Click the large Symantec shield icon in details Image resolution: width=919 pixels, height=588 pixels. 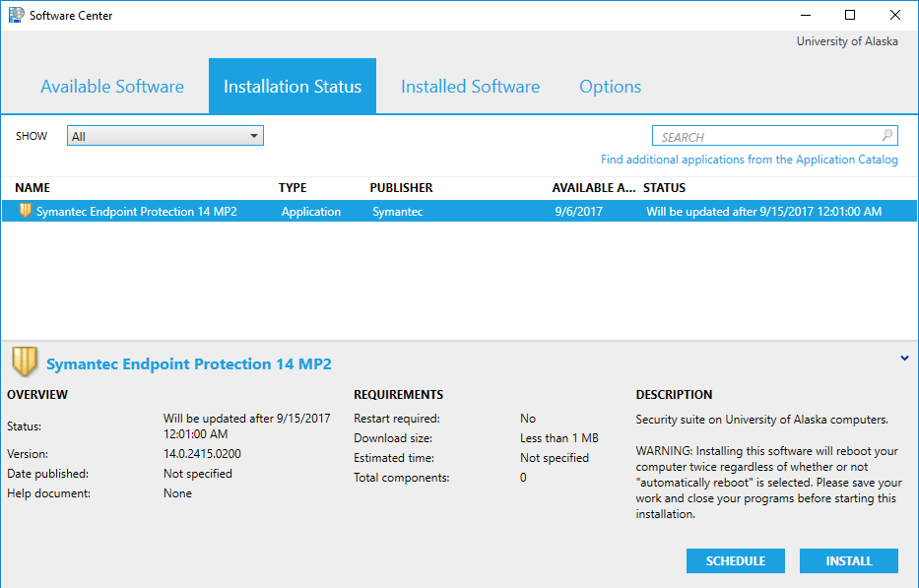pyautogui.click(x=25, y=362)
